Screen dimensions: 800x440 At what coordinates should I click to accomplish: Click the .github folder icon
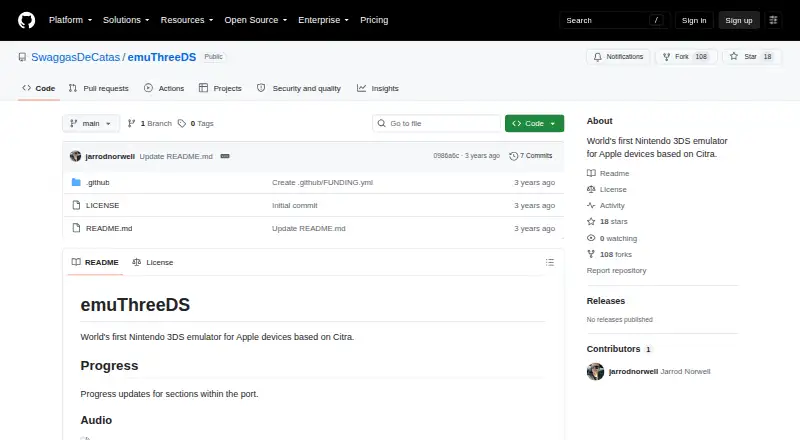click(x=76, y=182)
